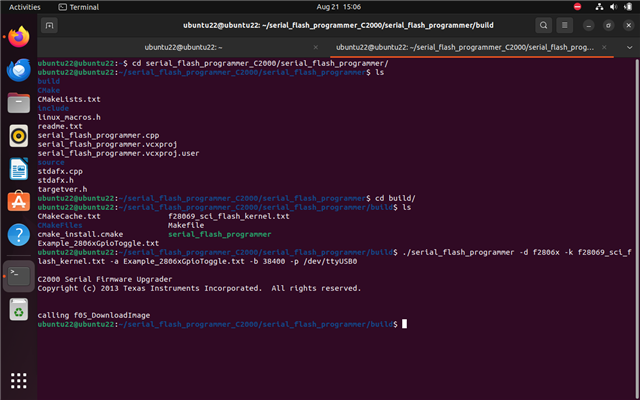Click the stdafx.cpp filename
This screenshot has width=640, height=400.
pos(60,171)
